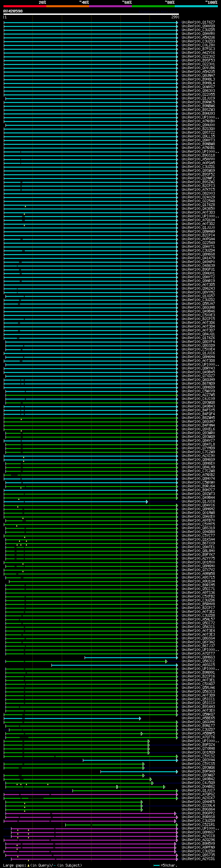Select subject label UniRef100_Q0VJB6

[198, 68]
